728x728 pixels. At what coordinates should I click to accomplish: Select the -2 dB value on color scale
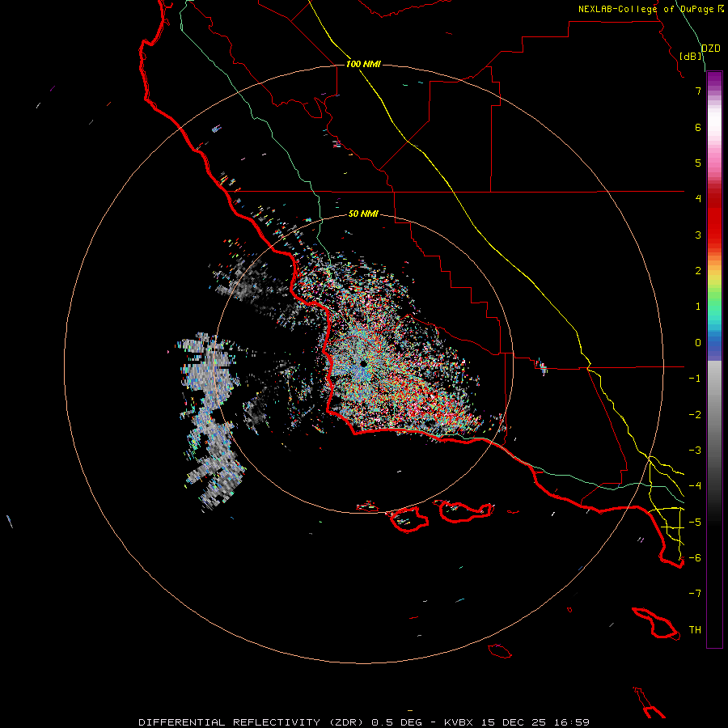[x=695, y=415]
